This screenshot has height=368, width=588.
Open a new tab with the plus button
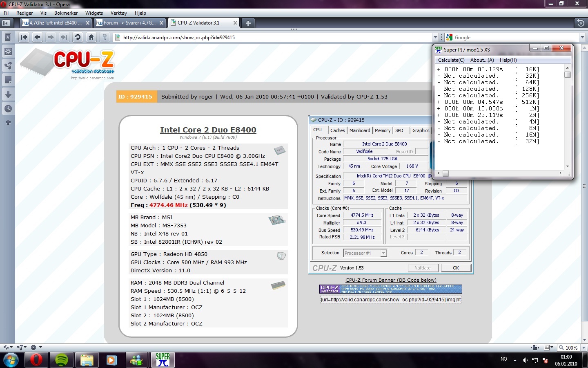pyautogui.click(x=248, y=23)
